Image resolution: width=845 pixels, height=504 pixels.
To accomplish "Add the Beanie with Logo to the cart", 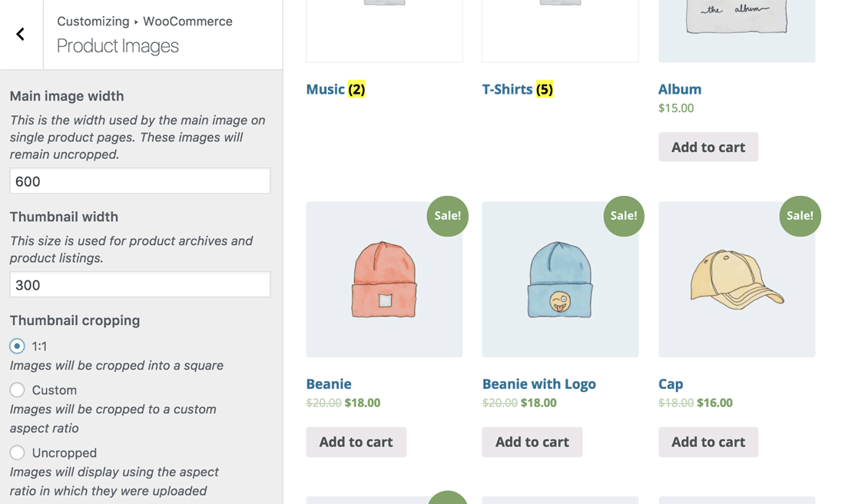I will point(532,442).
